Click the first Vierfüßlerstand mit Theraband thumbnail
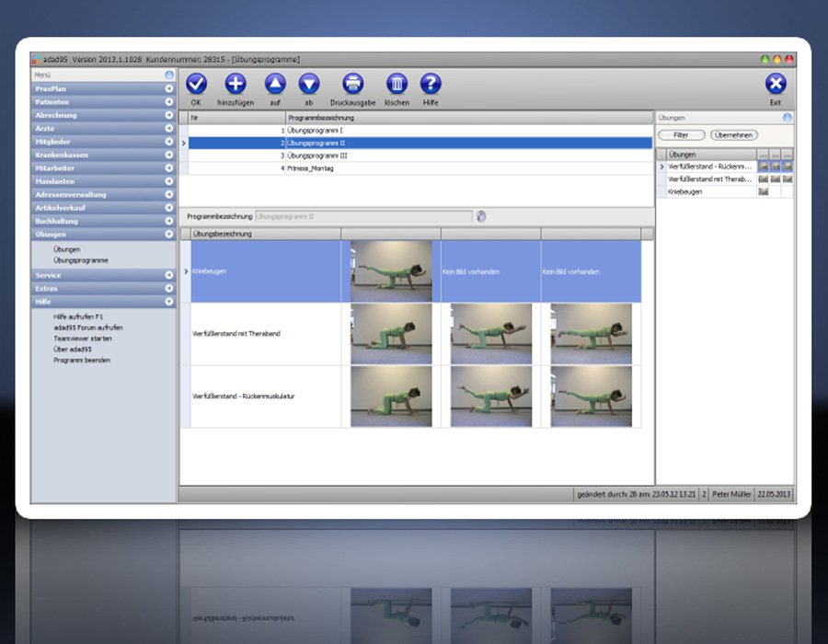Viewport: 828px width, 644px height. click(391, 334)
